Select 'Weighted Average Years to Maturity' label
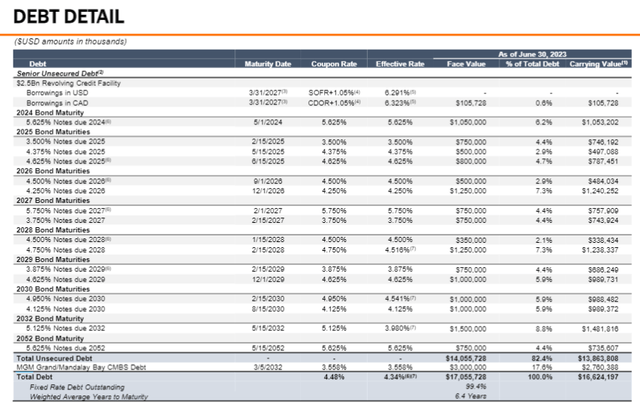Image resolution: width=640 pixels, height=402 pixels. tap(89, 397)
